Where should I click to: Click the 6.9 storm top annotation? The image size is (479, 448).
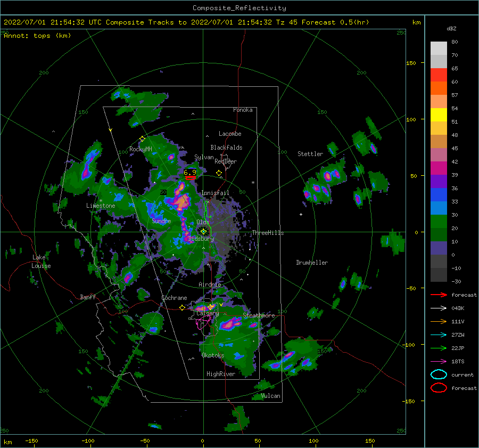pyautogui.click(x=190, y=173)
